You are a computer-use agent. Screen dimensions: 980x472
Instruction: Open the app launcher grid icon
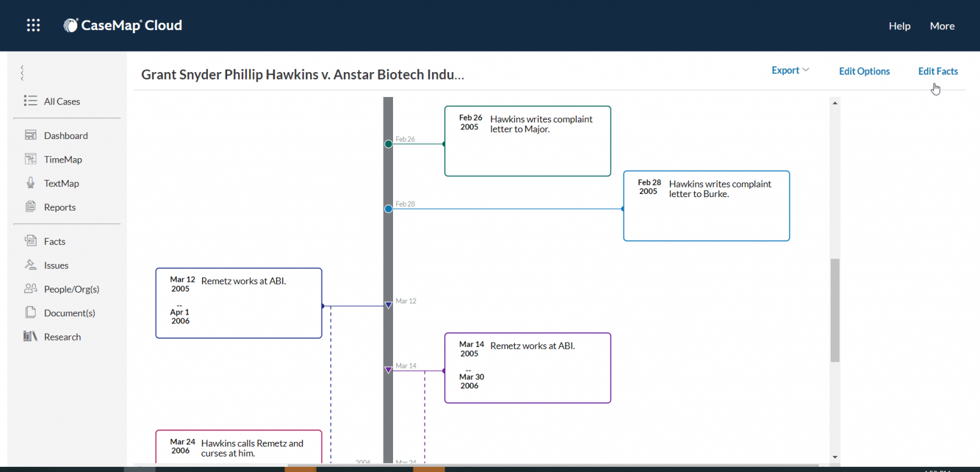33,25
